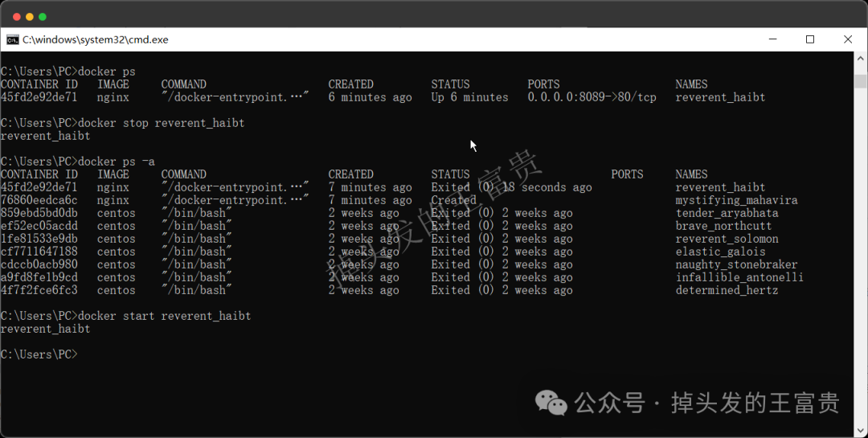Click the red close dot in the top-left
Image resolution: width=868 pixels, height=438 pixels.
coord(17,17)
